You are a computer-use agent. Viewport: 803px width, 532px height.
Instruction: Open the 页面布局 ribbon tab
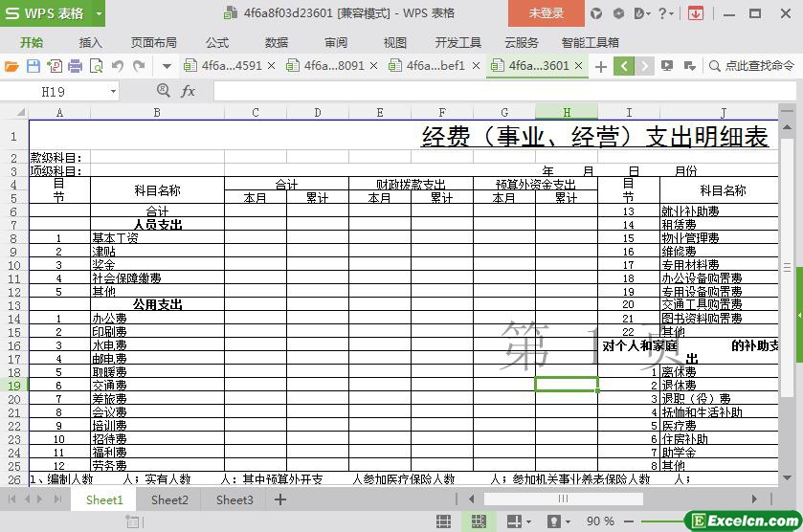click(154, 42)
